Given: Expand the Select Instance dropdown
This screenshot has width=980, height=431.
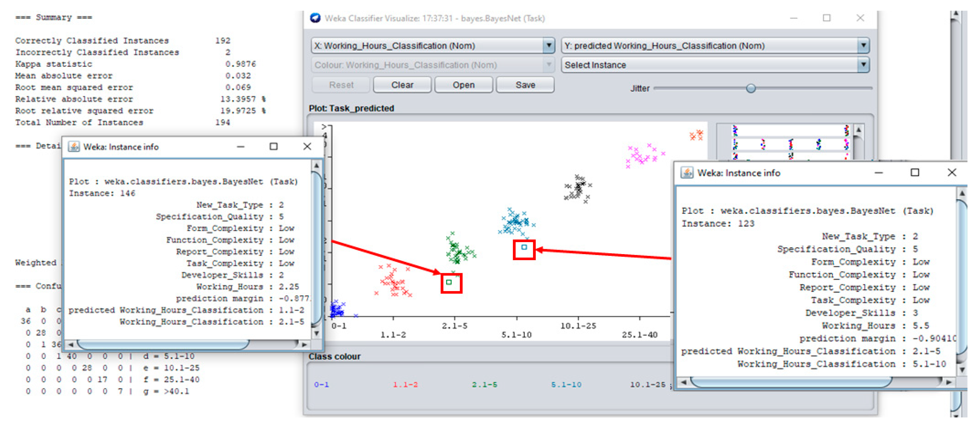Looking at the screenshot, I should pos(863,65).
